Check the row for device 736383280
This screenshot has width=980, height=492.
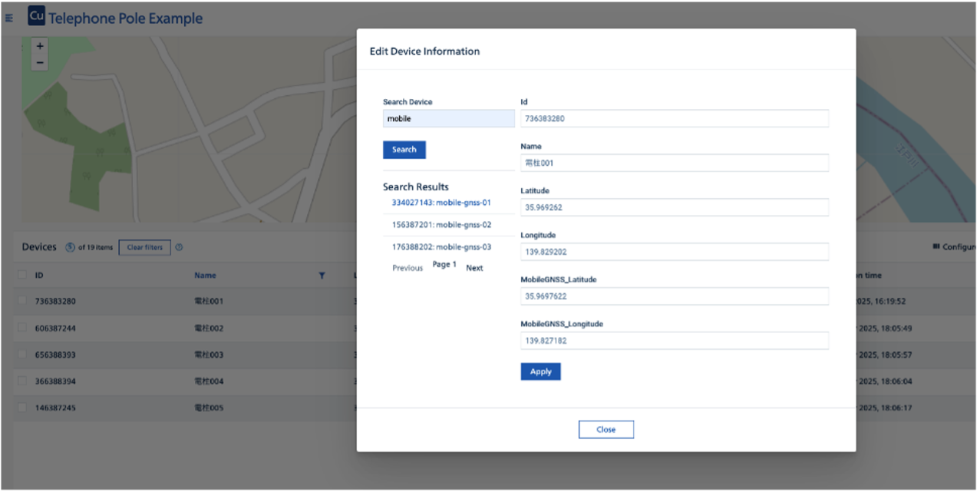tap(22, 301)
